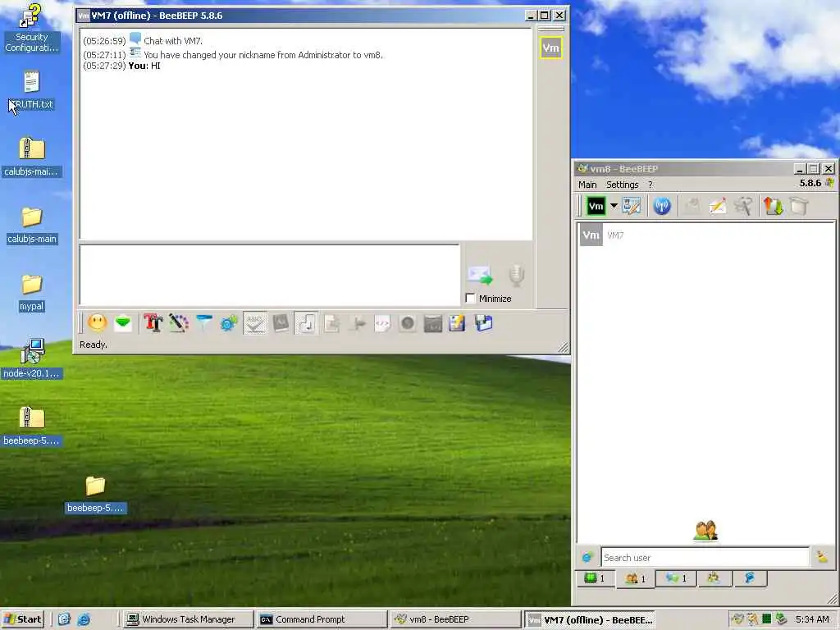Viewport: 840px width, 630px height.
Task: Open the Main menu in vm8 window
Action: (587, 185)
